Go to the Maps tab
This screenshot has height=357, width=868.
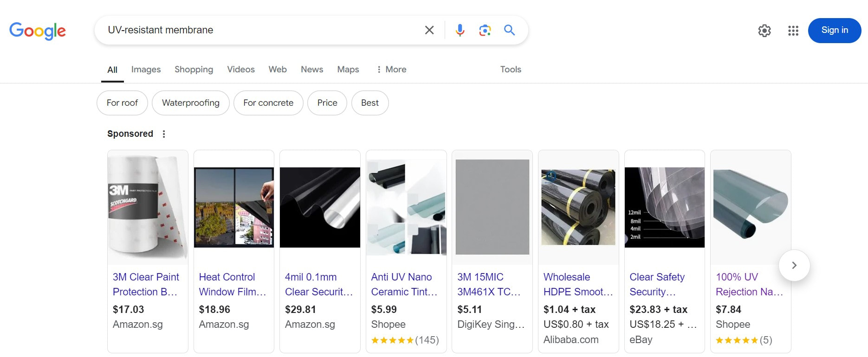[x=348, y=70]
